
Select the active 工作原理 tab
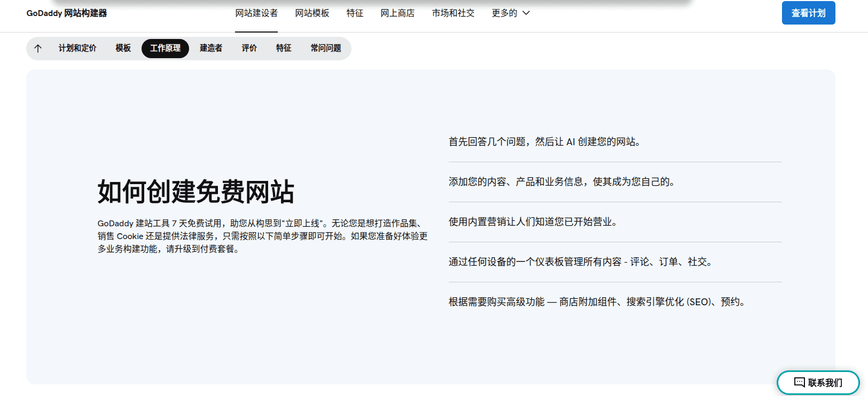[165, 49]
